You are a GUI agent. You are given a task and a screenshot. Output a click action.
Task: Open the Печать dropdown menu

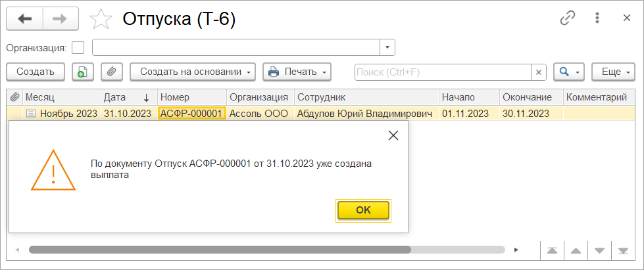point(297,72)
